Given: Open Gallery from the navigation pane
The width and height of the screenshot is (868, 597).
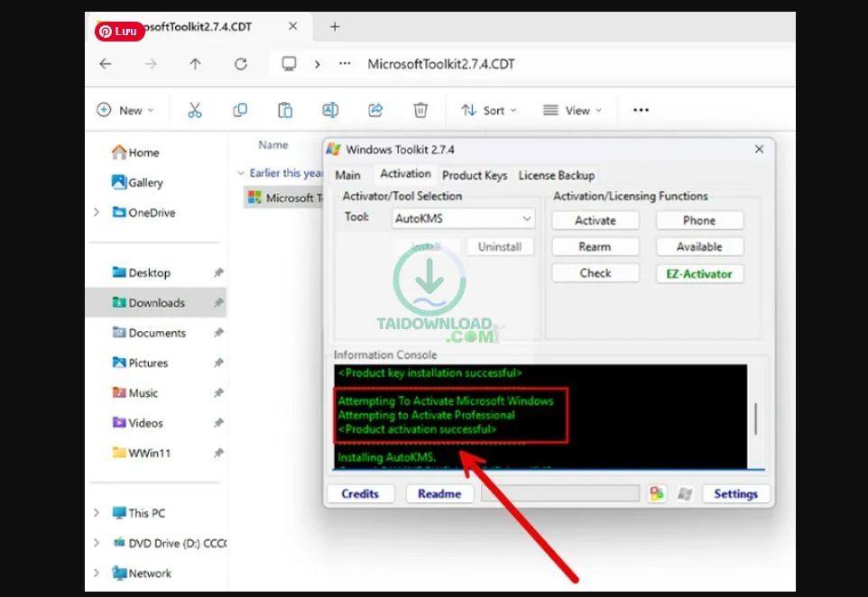Looking at the screenshot, I should 143,182.
